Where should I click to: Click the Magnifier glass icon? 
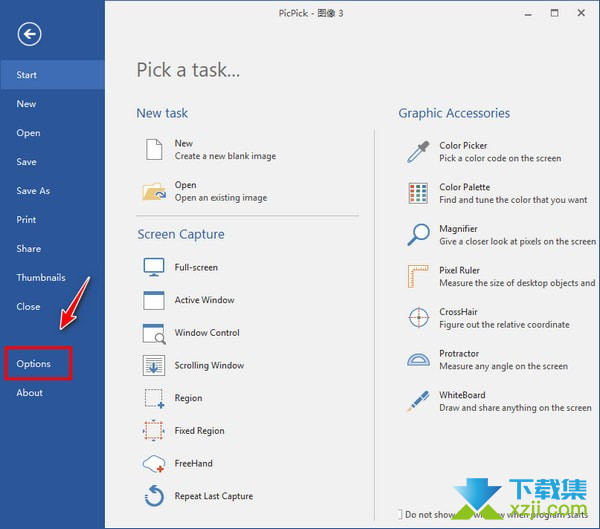click(x=418, y=235)
